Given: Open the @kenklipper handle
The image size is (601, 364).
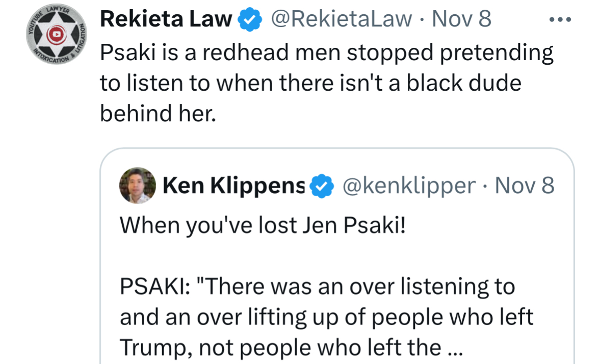Looking at the screenshot, I should [x=409, y=186].
